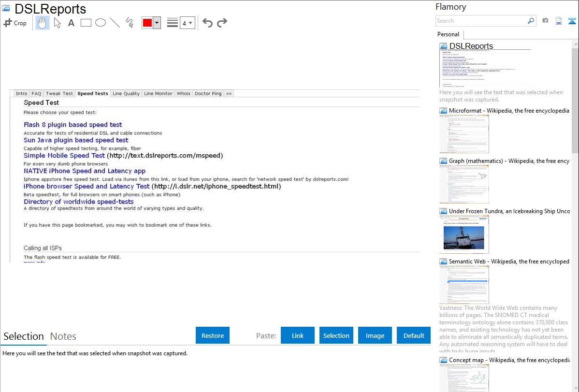Open Sun Java plugin based speed test link

tap(76, 140)
